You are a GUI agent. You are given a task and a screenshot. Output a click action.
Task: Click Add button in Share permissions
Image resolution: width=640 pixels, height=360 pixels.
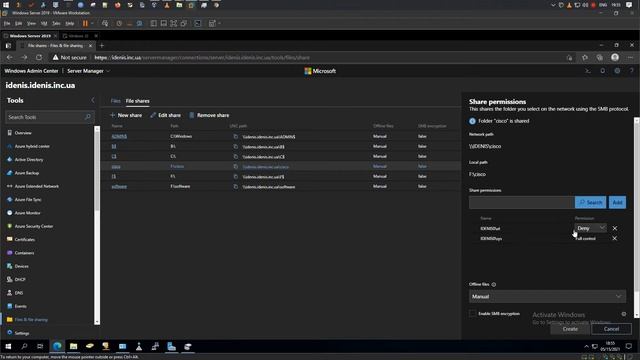[x=618, y=202]
